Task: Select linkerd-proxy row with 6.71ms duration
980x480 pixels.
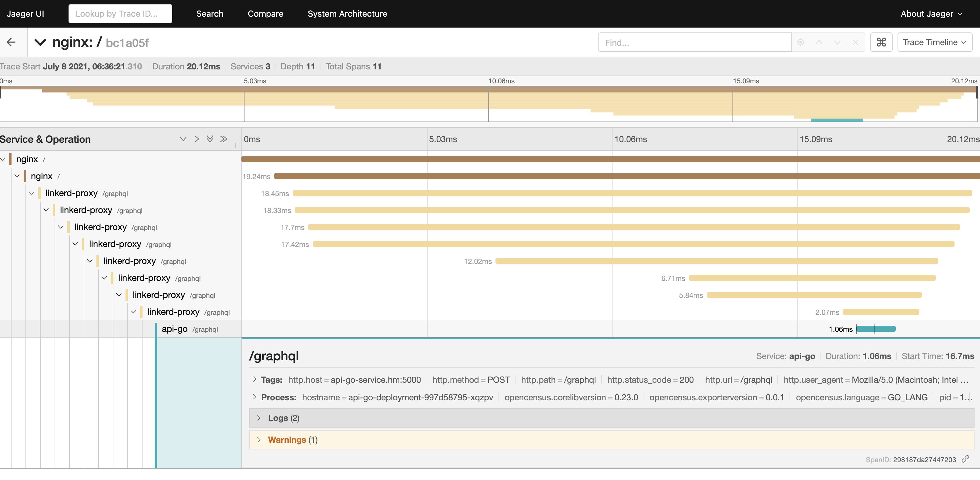Action: 159,278
